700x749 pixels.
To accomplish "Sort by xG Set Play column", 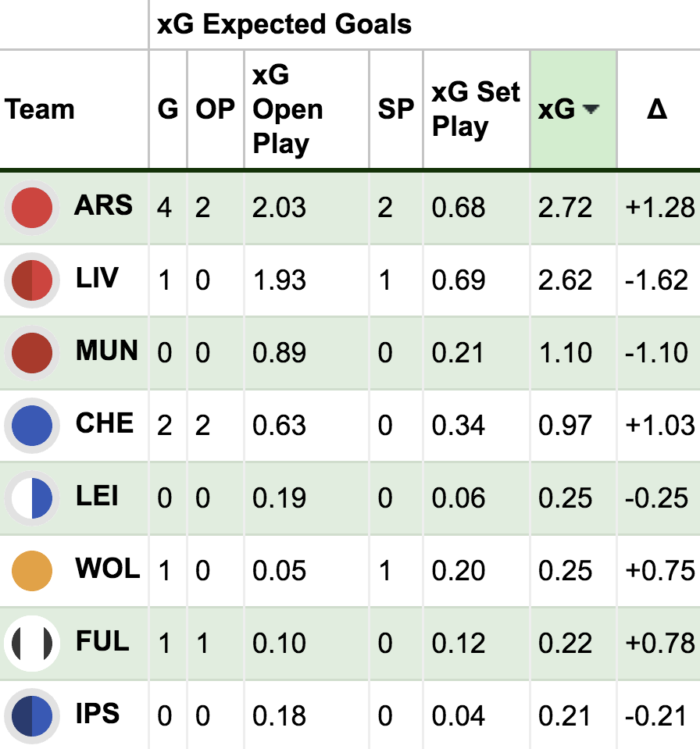I will [475, 109].
